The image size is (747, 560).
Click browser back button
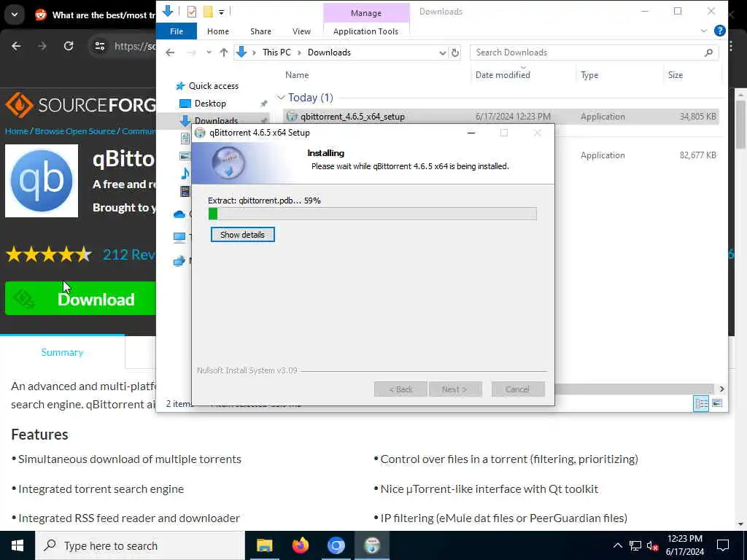(16, 46)
